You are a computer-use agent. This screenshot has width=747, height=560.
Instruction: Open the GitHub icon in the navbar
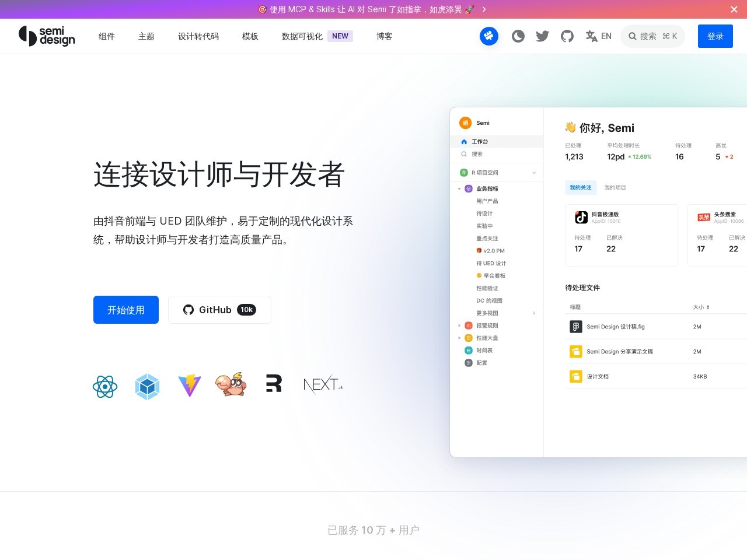click(567, 36)
